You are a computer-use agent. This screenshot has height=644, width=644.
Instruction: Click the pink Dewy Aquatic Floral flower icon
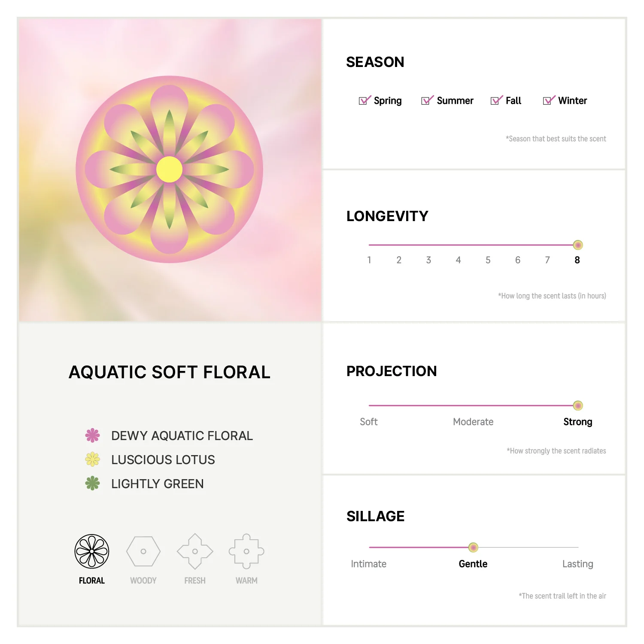[92, 435]
